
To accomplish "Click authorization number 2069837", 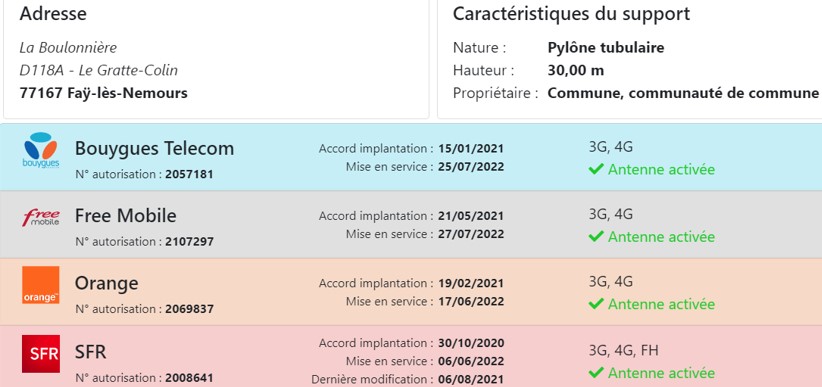I will point(189,309).
